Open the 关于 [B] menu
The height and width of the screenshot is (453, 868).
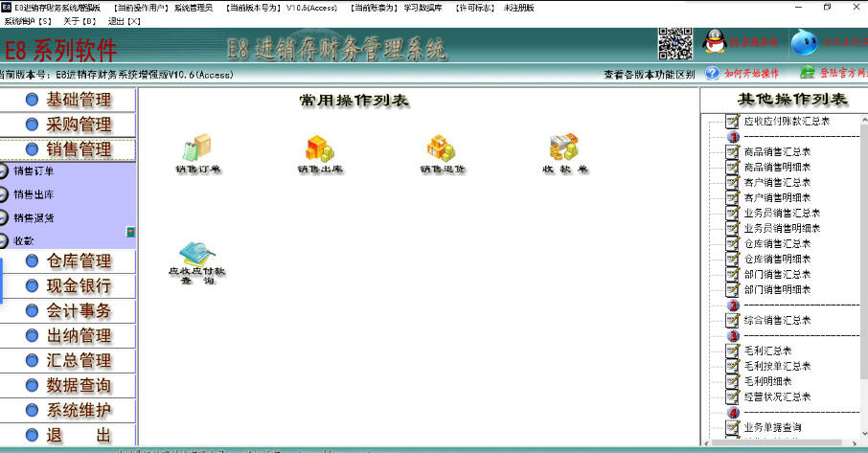click(80, 21)
